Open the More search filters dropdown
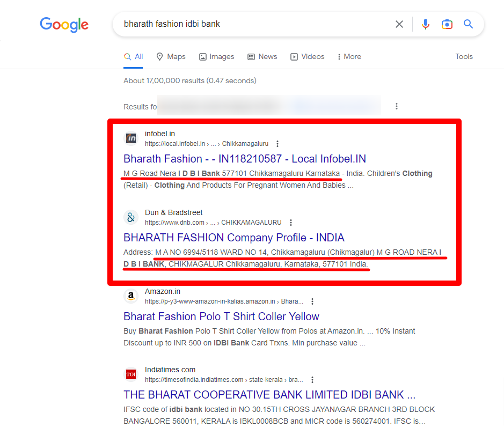Screen dimensions: 504x435 click(349, 57)
